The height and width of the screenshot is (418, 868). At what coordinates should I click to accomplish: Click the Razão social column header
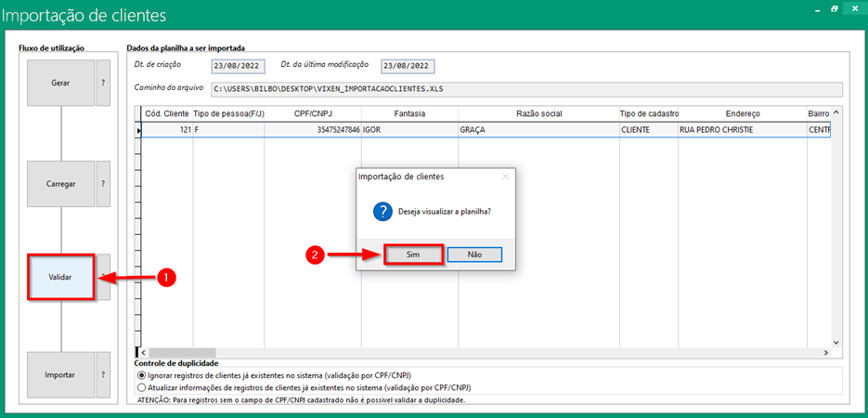coord(538,113)
